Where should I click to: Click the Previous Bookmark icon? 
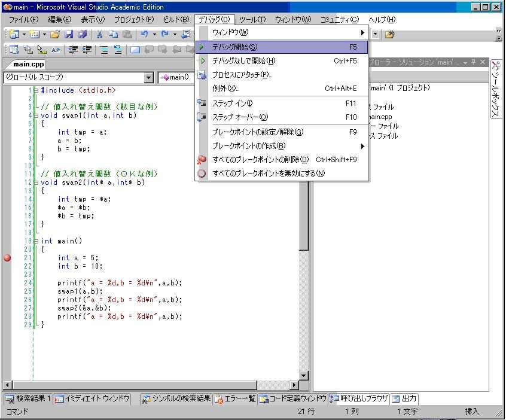149,50
